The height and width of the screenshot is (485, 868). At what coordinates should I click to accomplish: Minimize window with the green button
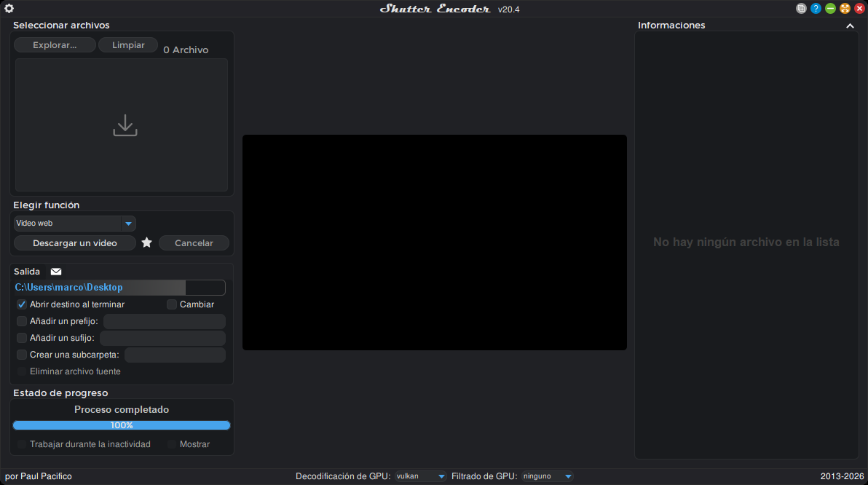[x=830, y=8]
